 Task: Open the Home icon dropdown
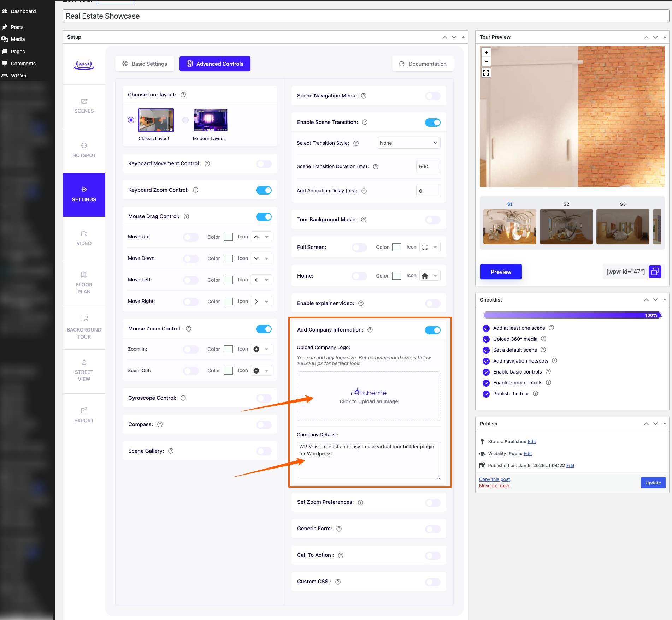pos(430,276)
